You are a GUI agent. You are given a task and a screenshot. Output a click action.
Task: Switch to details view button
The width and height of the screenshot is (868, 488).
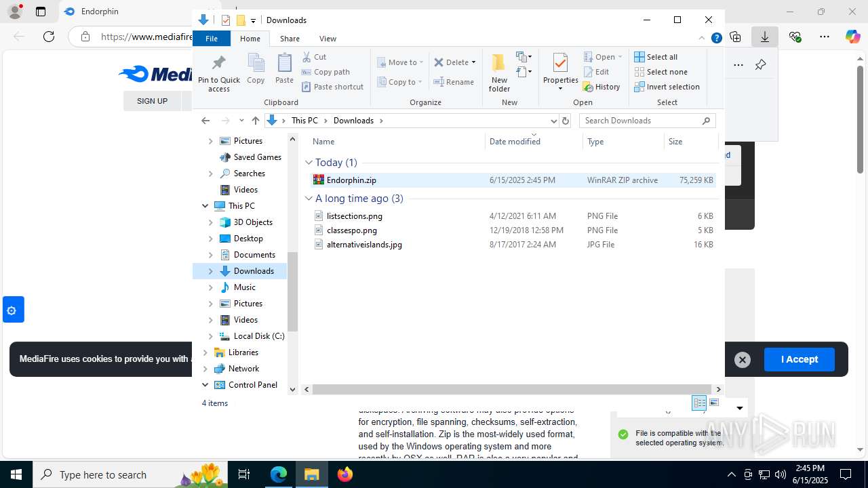pyautogui.click(x=699, y=403)
